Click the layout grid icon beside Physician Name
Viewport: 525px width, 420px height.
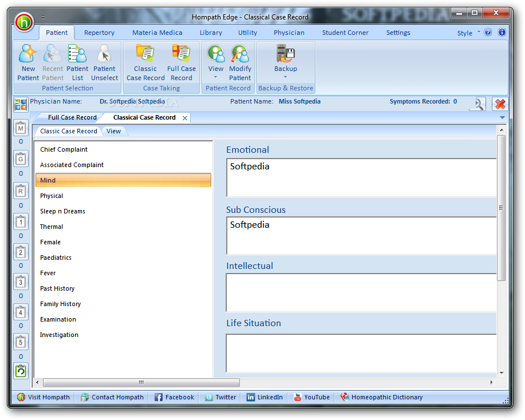pos(21,105)
